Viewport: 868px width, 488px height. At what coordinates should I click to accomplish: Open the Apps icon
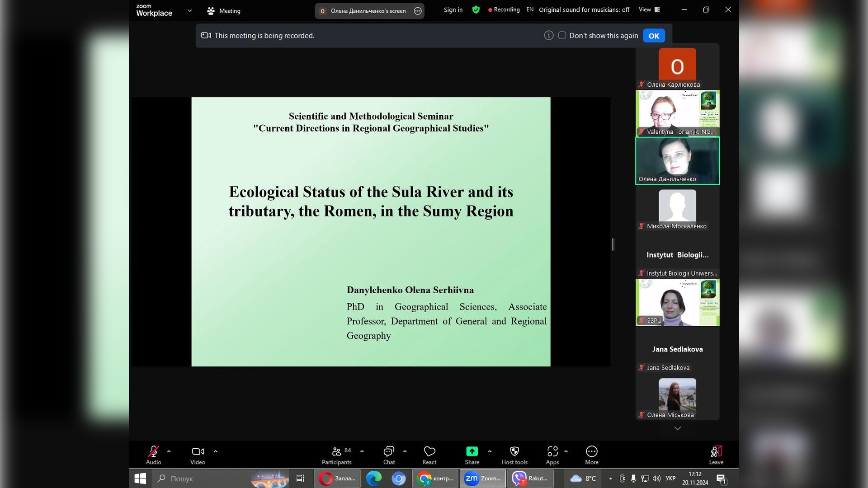click(552, 451)
